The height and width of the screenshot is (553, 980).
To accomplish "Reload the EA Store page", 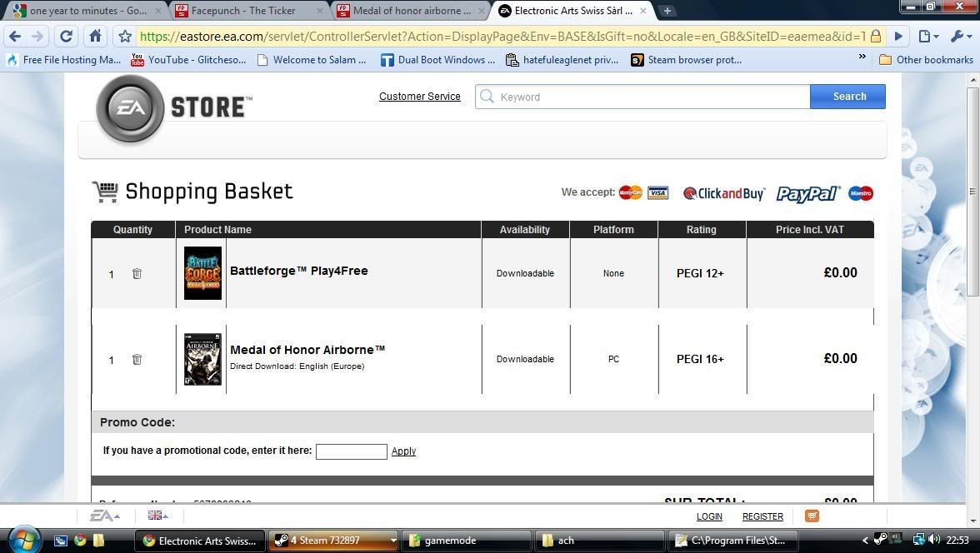I will [66, 37].
